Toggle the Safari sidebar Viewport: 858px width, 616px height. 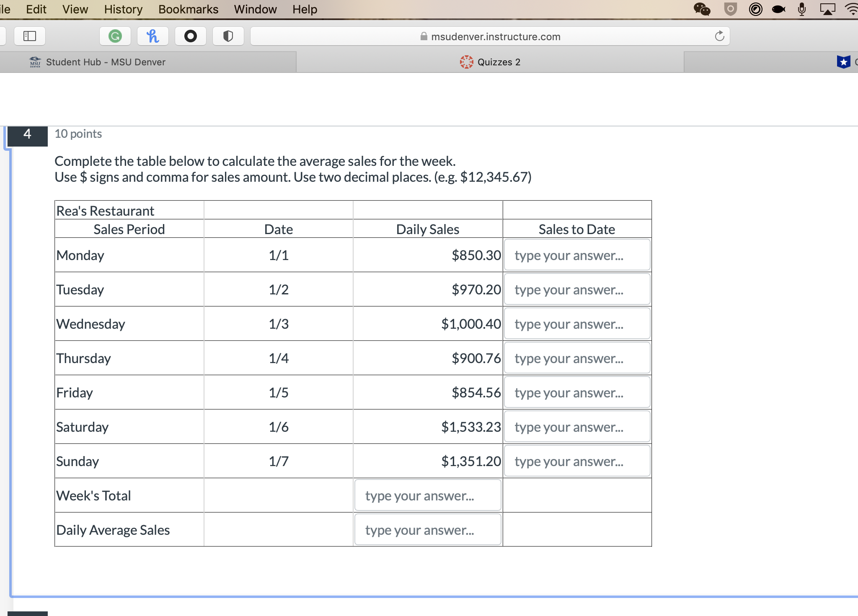[x=29, y=36]
